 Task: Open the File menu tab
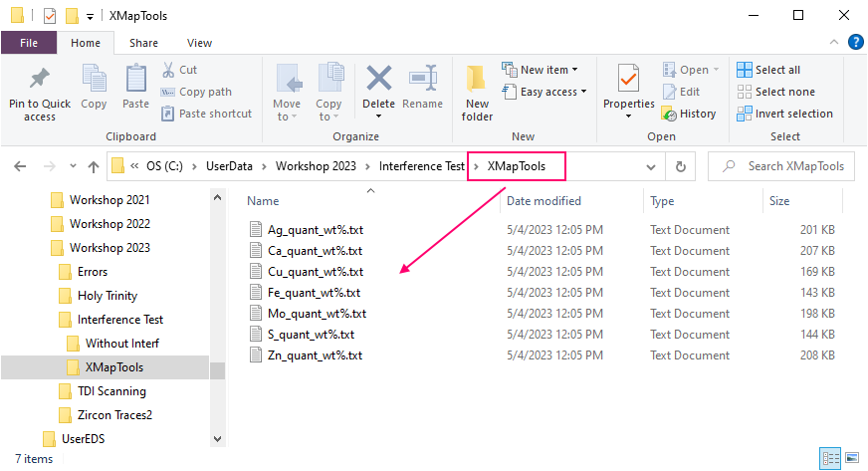point(29,43)
